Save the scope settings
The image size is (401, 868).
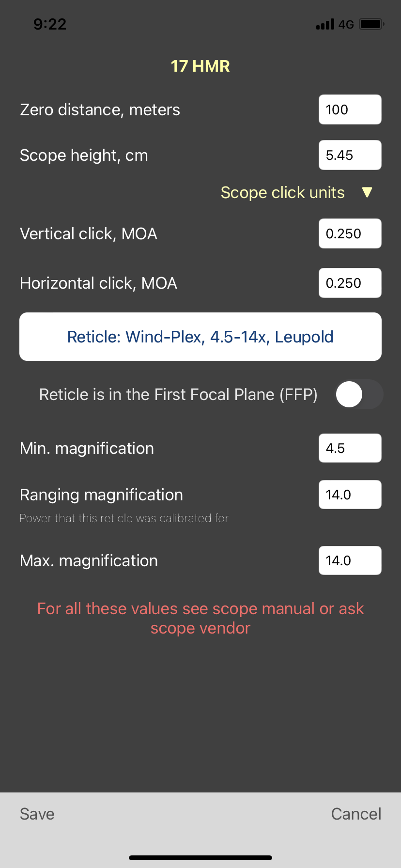point(37,814)
